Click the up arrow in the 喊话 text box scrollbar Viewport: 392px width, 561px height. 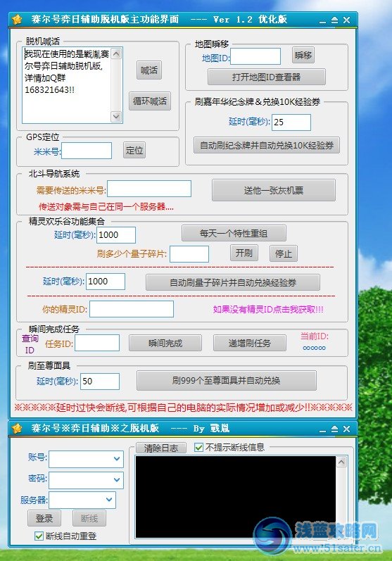click(116, 53)
